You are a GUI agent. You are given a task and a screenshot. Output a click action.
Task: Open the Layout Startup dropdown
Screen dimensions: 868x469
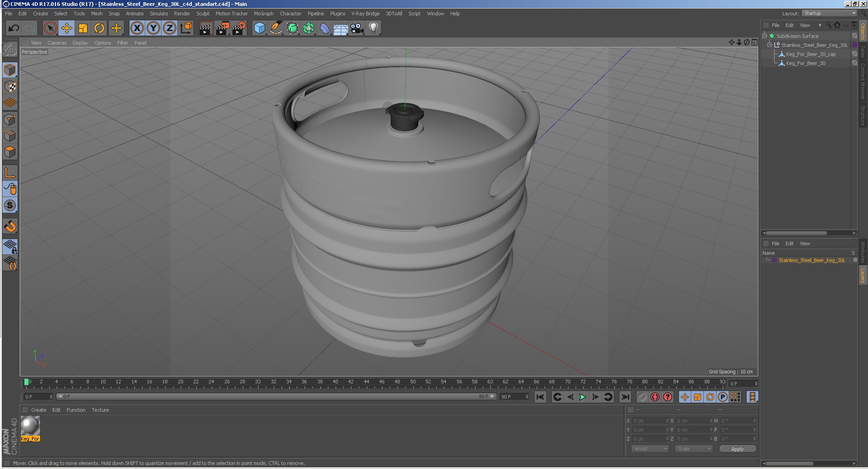click(829, 14)
